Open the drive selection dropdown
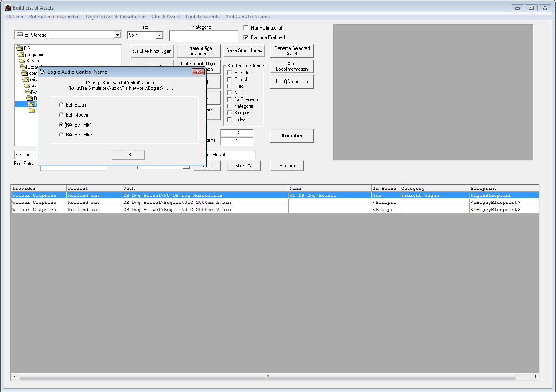Screen dimensions: 556x392 point(117,35)
